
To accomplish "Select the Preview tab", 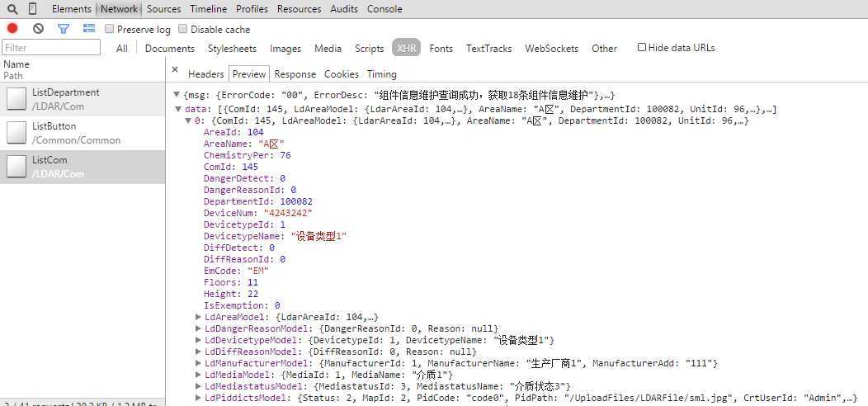I will tap(249, 73).
